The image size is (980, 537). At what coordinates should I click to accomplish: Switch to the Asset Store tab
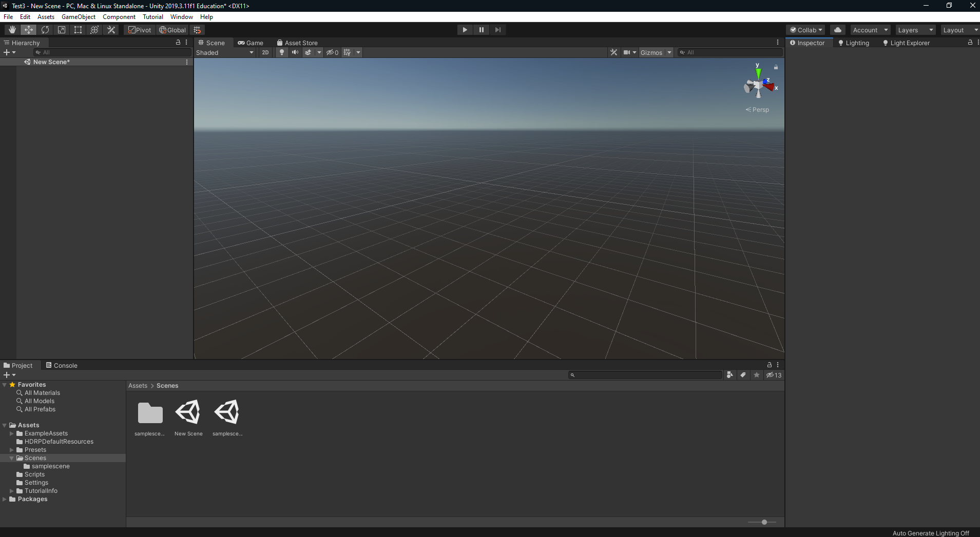(x=297, y=43)
